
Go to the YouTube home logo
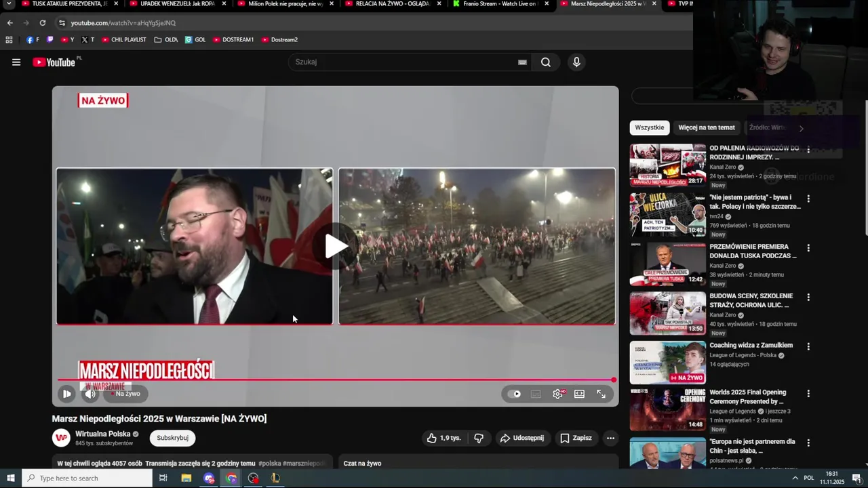pos(56,62)
